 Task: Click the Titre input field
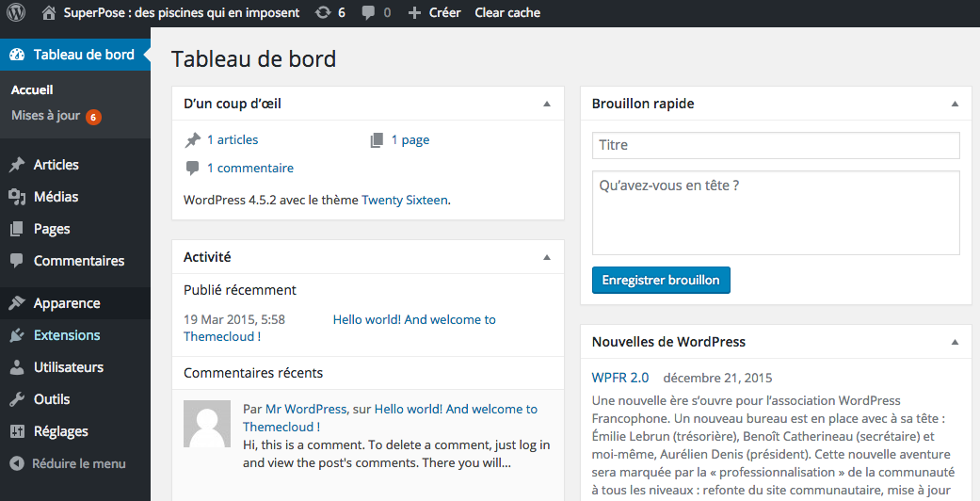click(776, 145)
